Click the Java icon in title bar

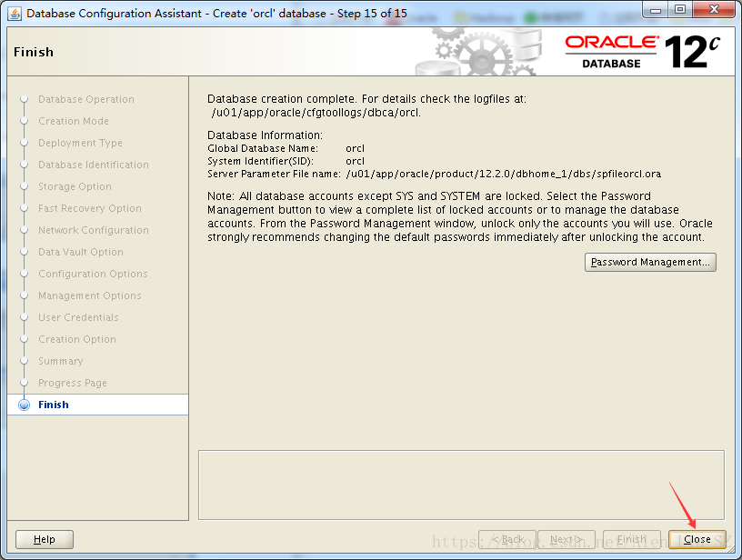(15, 14)
